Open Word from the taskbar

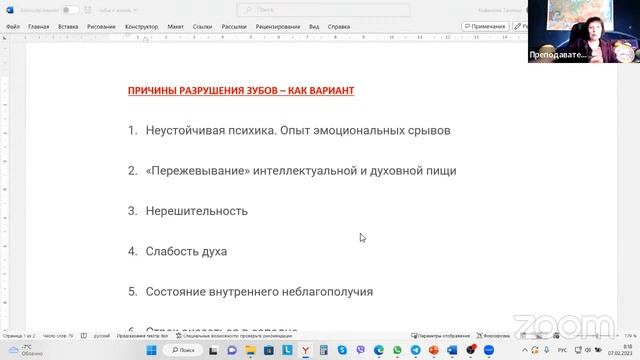[452, 350]
